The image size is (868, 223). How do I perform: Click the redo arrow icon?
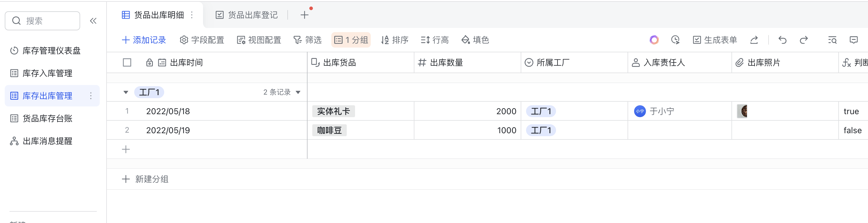coord(804,40)
